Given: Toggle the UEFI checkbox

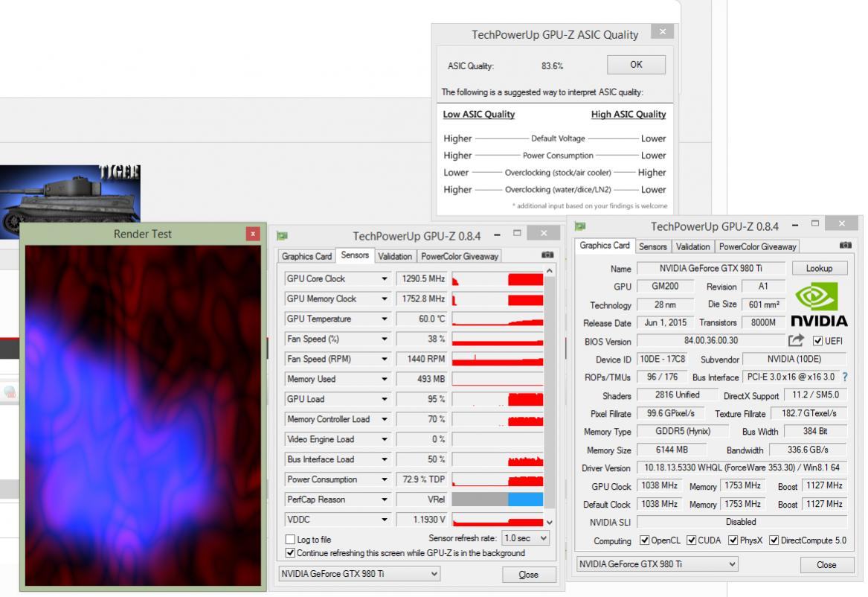Looking at the screenshot, I should coord(817,341).
